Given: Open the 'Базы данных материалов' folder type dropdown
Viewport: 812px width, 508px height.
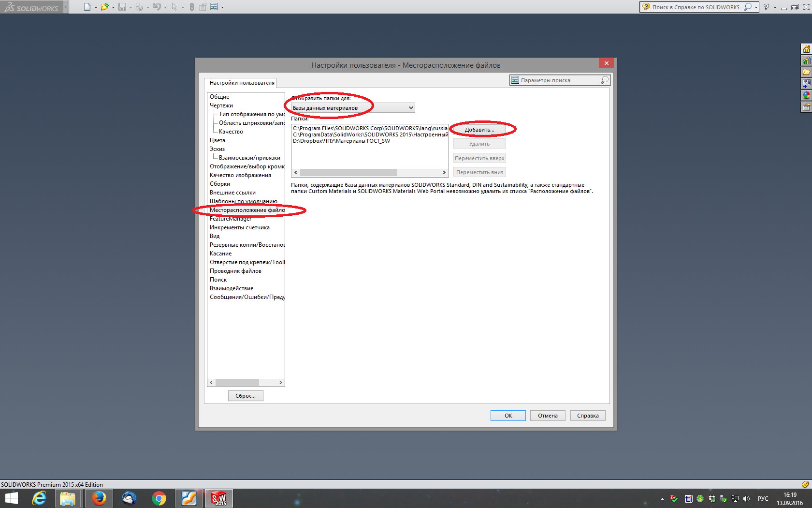Looking at the screenshot, I should click(x=353, y=108).
